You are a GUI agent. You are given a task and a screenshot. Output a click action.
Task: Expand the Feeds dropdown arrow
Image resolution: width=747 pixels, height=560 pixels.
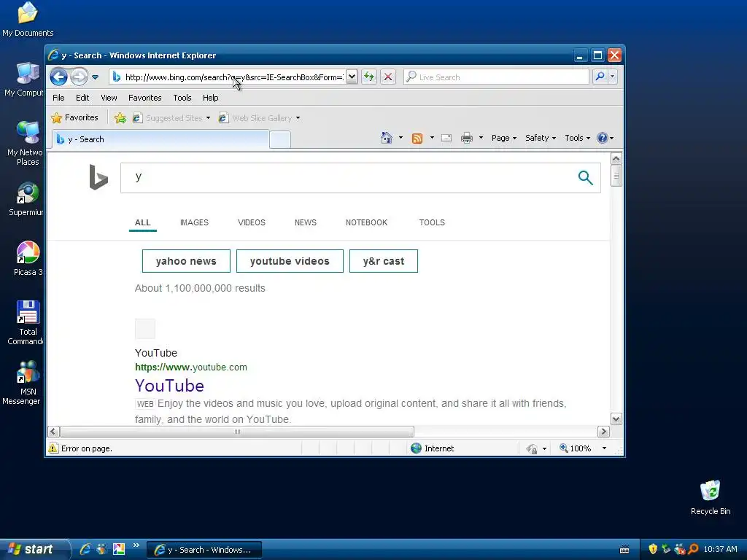[x=432, y=138]
